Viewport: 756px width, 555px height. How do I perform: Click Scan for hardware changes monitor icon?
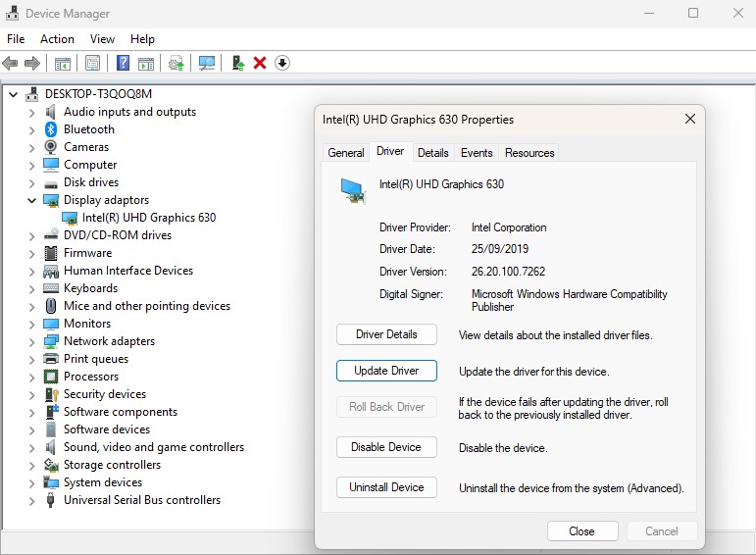(x=206, y=63)
